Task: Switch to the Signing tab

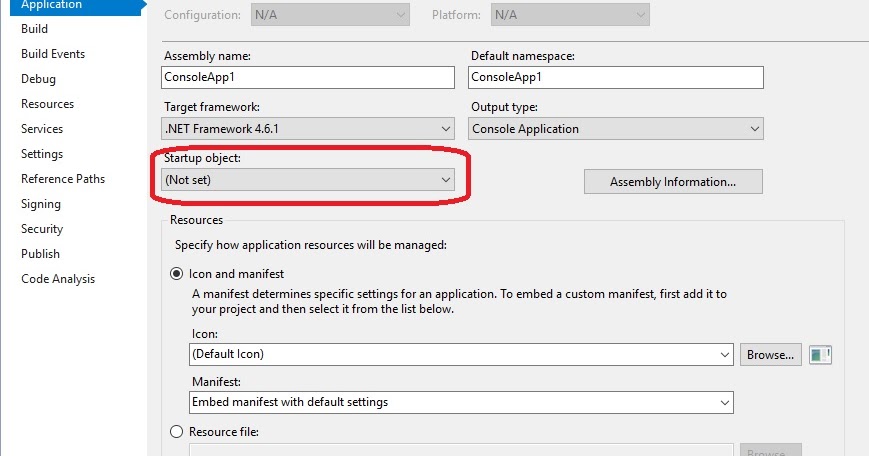Action: point(41,204)
